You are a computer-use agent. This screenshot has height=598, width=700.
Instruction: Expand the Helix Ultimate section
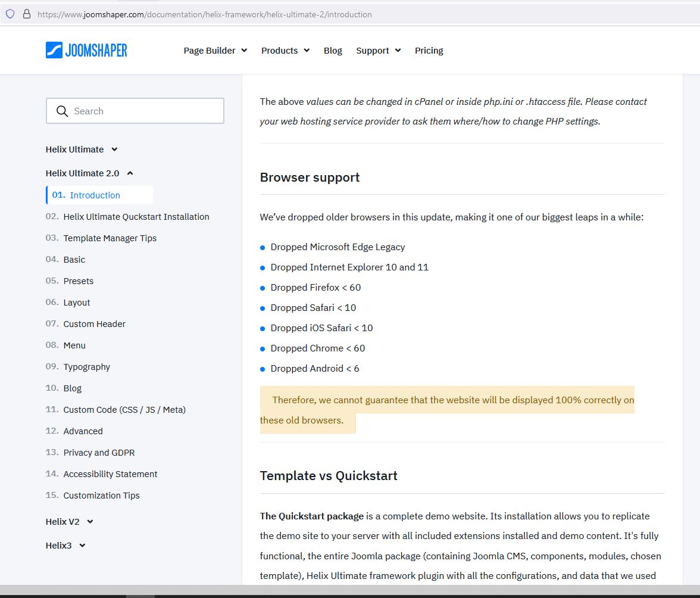82,149
